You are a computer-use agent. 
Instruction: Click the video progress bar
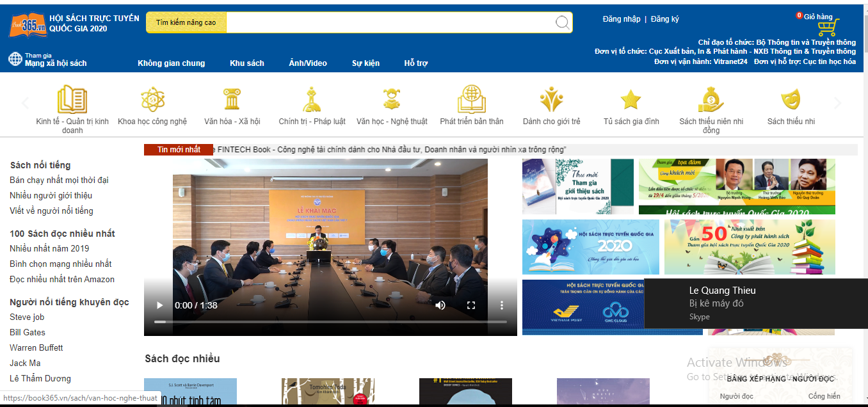click(330, 322)
